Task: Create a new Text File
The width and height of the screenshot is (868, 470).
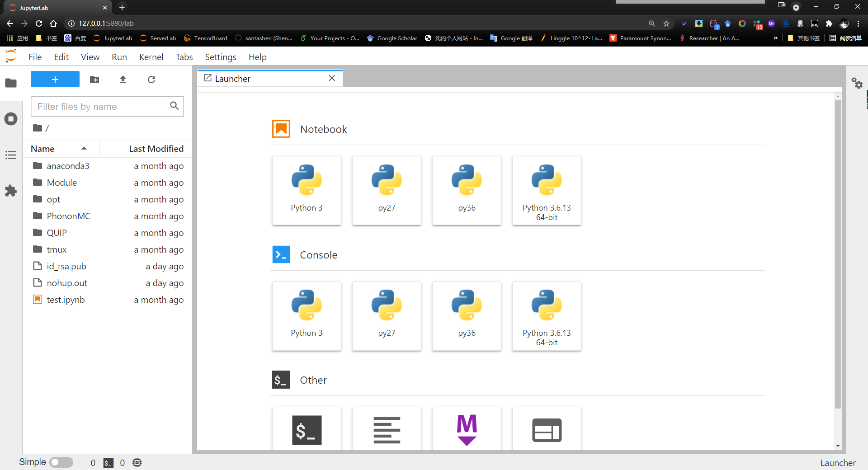Action: click(387, 429)
